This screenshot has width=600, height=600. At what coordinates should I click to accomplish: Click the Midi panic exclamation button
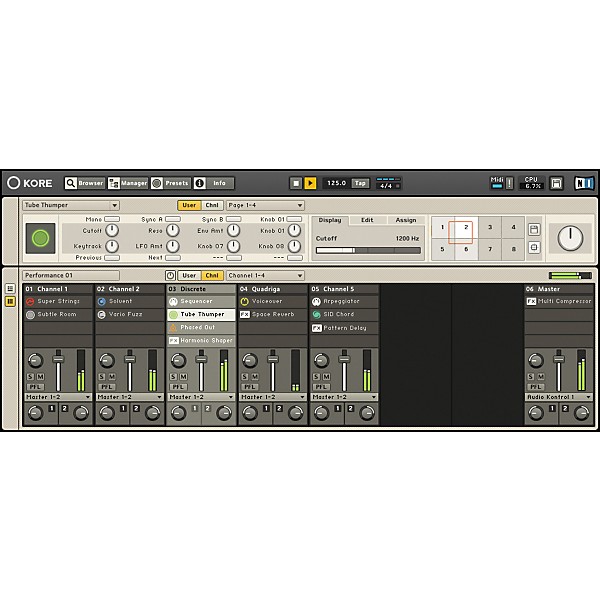click(x=509, y=183)
